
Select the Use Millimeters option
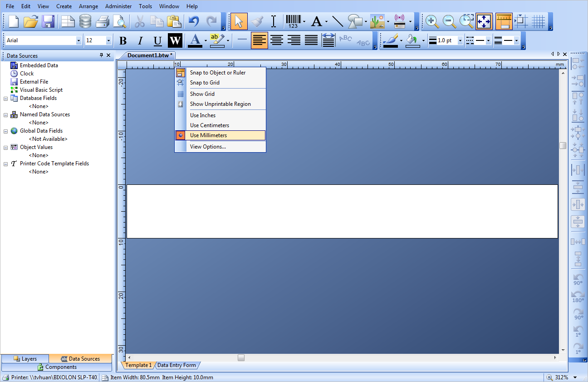click(220, 135)
